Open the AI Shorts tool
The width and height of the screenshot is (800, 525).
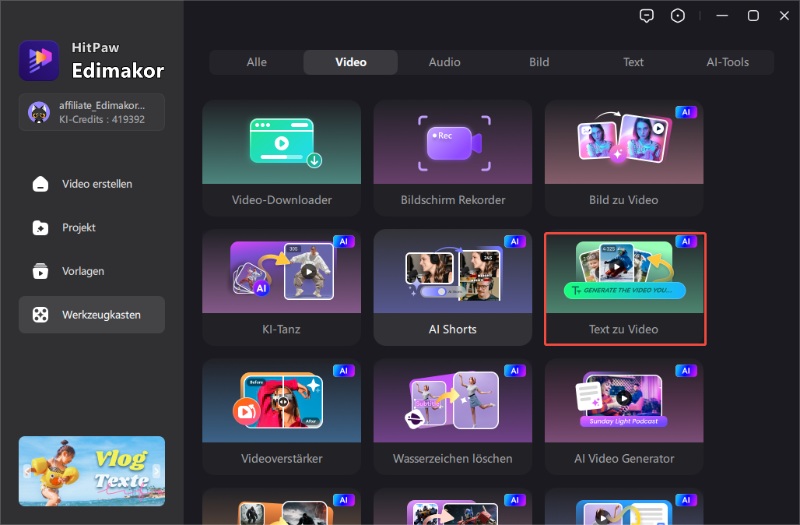click(x=452, y=287)
